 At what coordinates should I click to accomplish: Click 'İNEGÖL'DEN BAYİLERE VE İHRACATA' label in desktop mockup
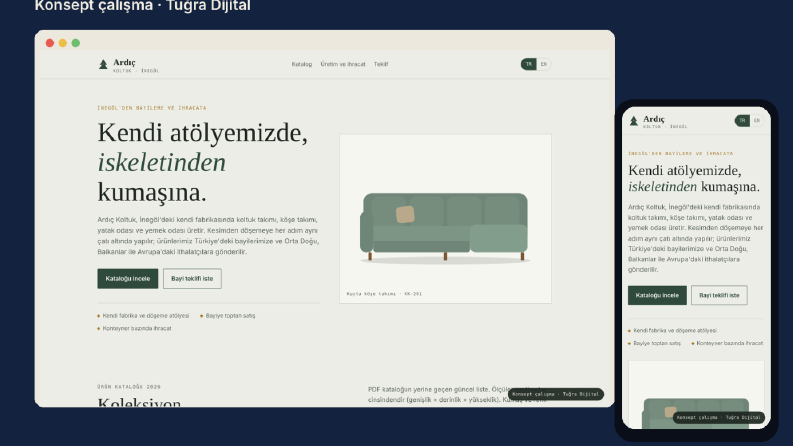152,108
